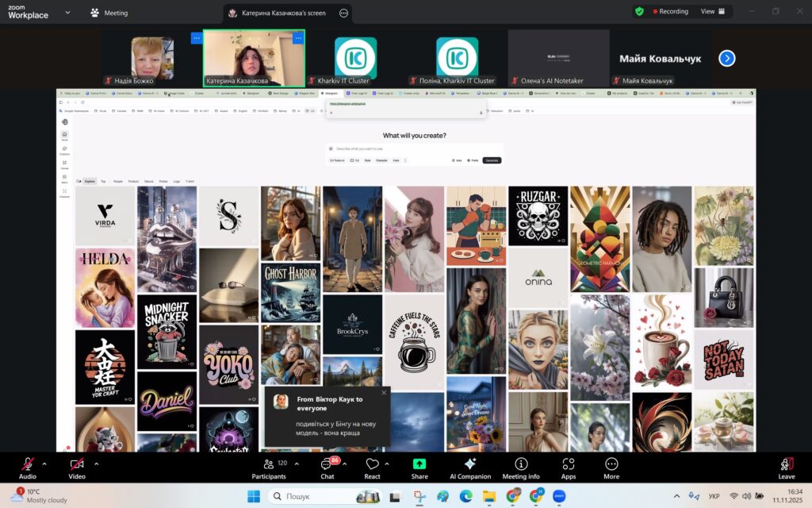The image size is (812, 508).
Task: Expand video options arrow next to Video
Action: pyautogui.click(x=97, y=464)
